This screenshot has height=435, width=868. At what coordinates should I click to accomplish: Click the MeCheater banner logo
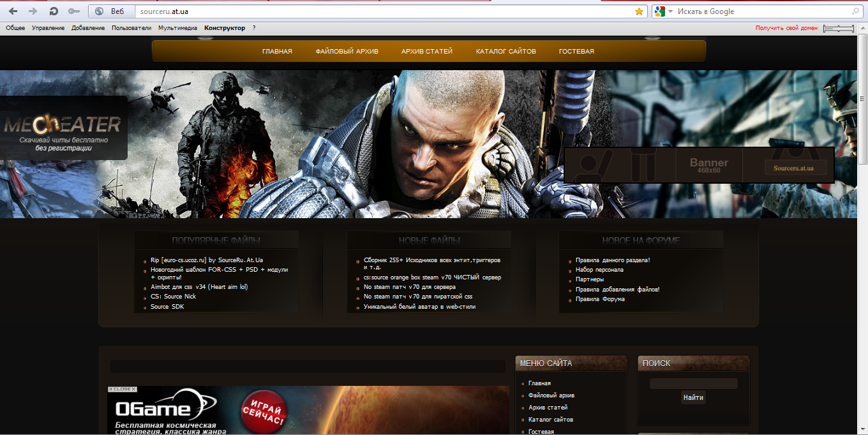[x=63, y=128]
